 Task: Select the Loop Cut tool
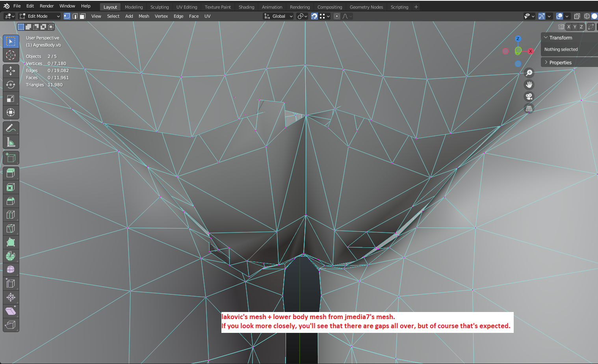11,215
